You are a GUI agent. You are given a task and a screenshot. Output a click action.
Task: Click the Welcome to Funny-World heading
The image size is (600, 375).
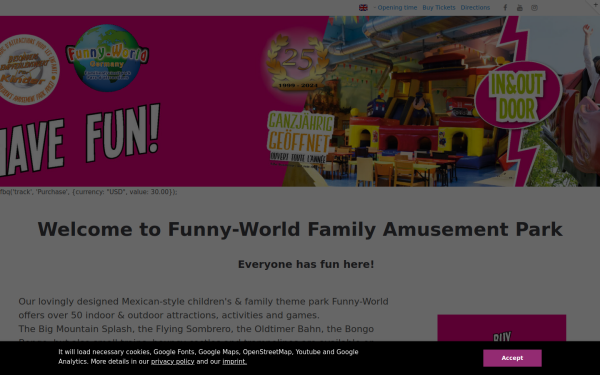pyautogui.click(x=300, y=230)
